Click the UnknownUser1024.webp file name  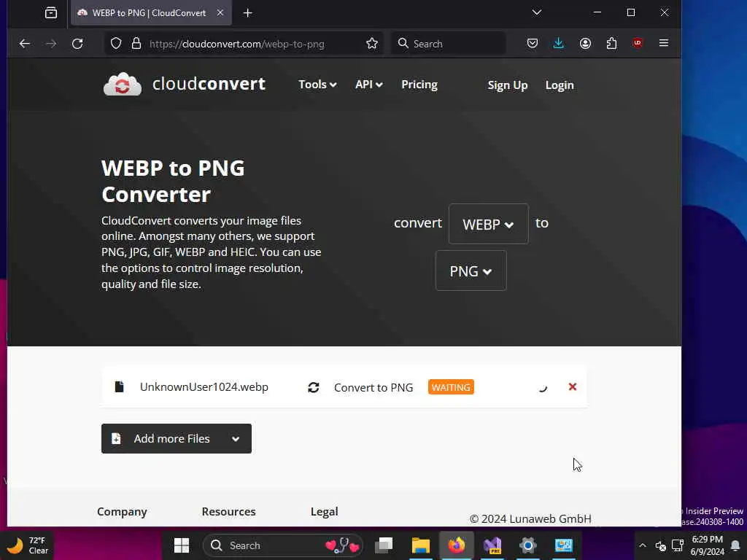pos(204,386)
